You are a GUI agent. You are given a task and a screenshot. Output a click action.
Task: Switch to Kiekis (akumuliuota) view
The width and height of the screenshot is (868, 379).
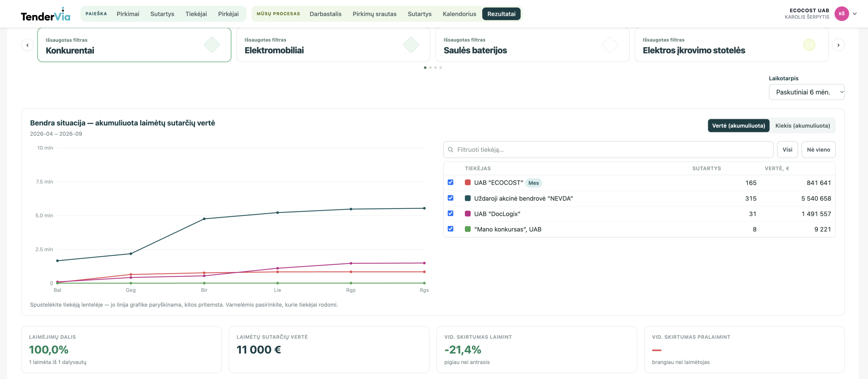point(803,126)
